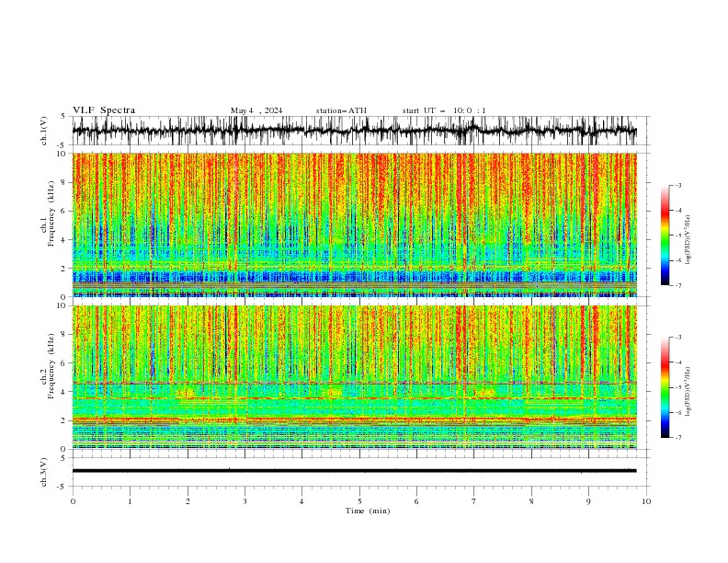728x563 pixels.
Task: Click the time axis tick label '1'
Action: tap(130, 501)
